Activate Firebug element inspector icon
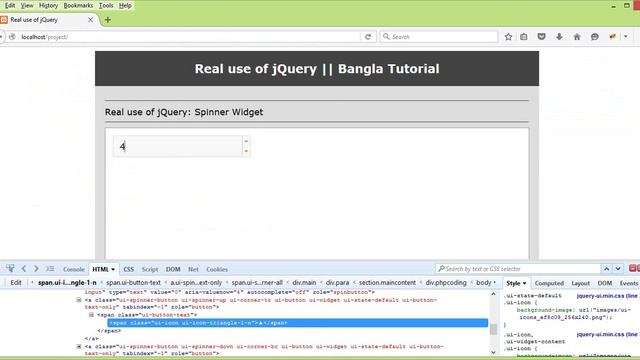 (x=10, y=269)
